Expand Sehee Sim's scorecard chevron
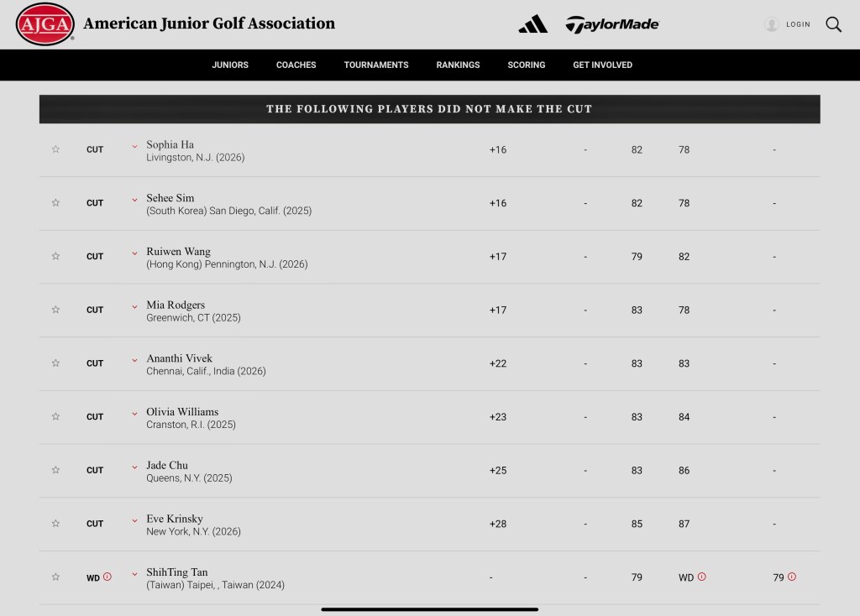 coord(134,200)
